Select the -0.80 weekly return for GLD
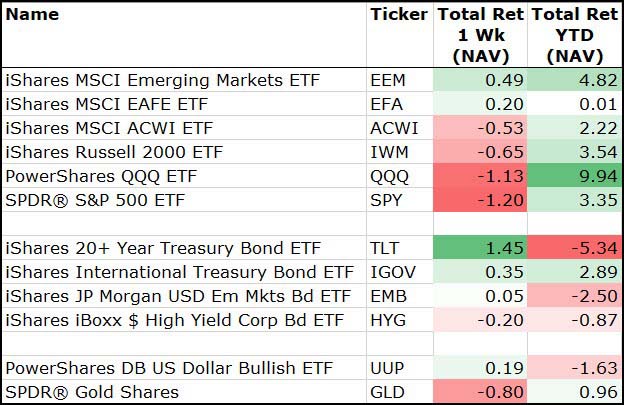Screen dimensions: 624x405 pyautogui.click(x=481, y=391)
